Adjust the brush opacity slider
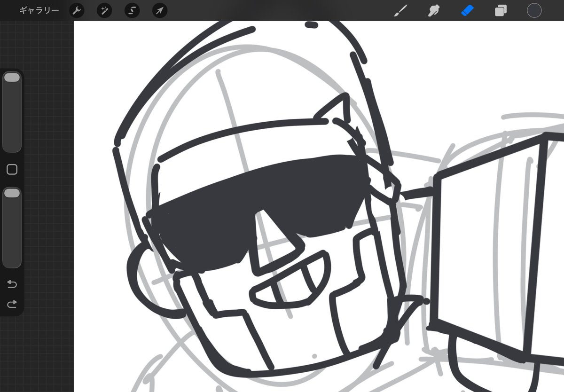Screen dimensions: 564x392 [12, 227]
